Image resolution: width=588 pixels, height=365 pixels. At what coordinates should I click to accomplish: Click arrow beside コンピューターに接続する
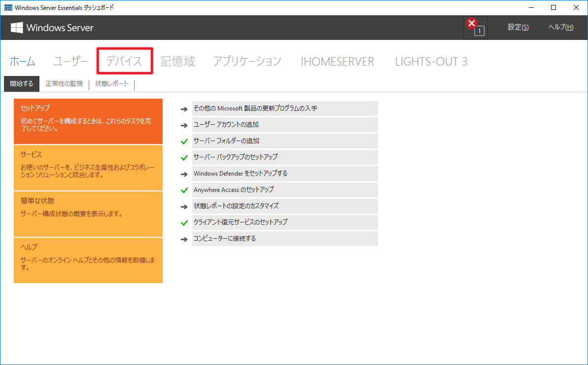[184, 239]
